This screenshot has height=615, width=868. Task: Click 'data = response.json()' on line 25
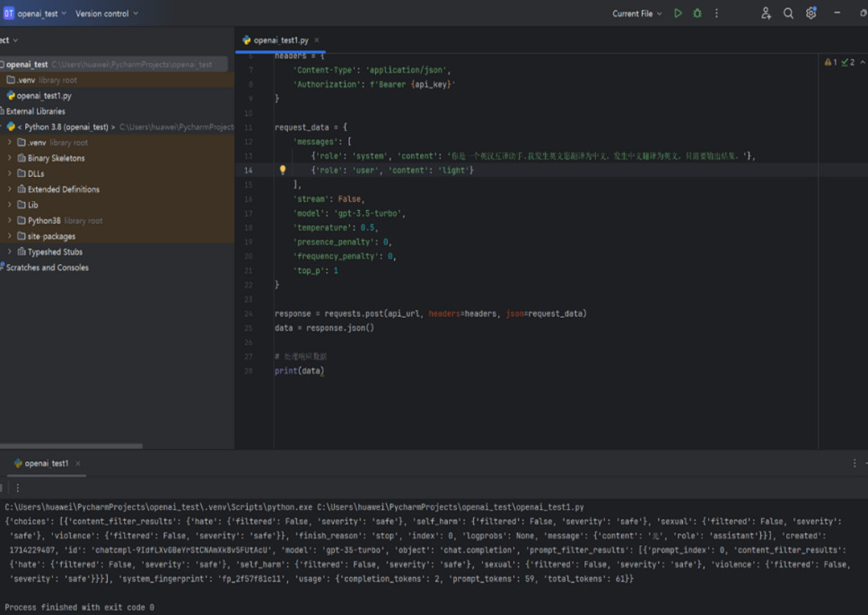click(324, 328)
